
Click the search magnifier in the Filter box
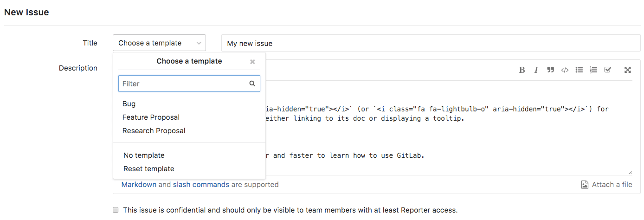(x=252, y=84)
